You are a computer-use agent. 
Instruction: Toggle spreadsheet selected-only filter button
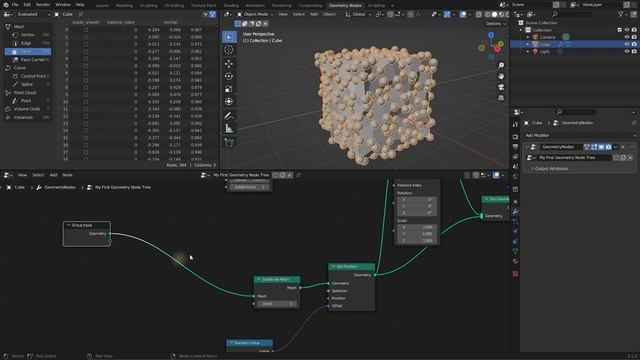click(205, 14)
